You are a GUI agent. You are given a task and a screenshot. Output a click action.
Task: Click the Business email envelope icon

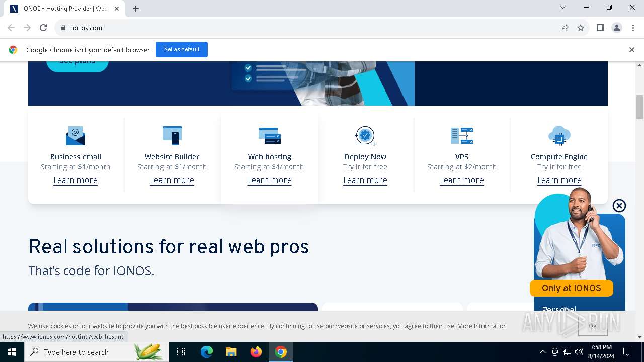click(x=75, y=136)
